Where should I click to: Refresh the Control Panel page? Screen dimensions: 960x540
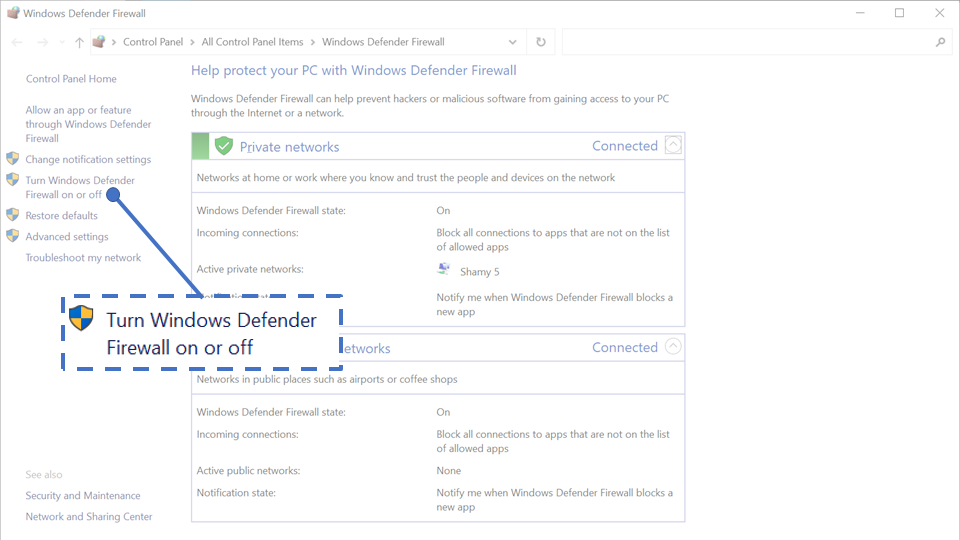[541, 42]
